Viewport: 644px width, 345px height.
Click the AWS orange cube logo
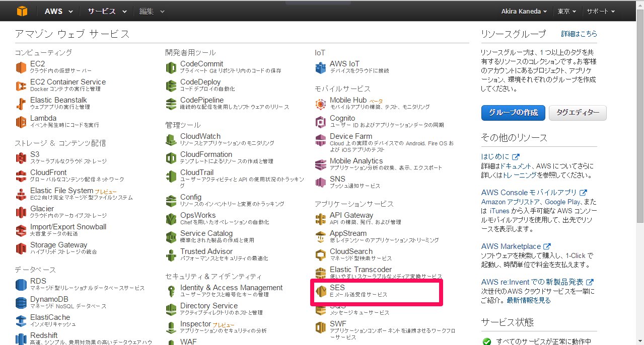22,11
